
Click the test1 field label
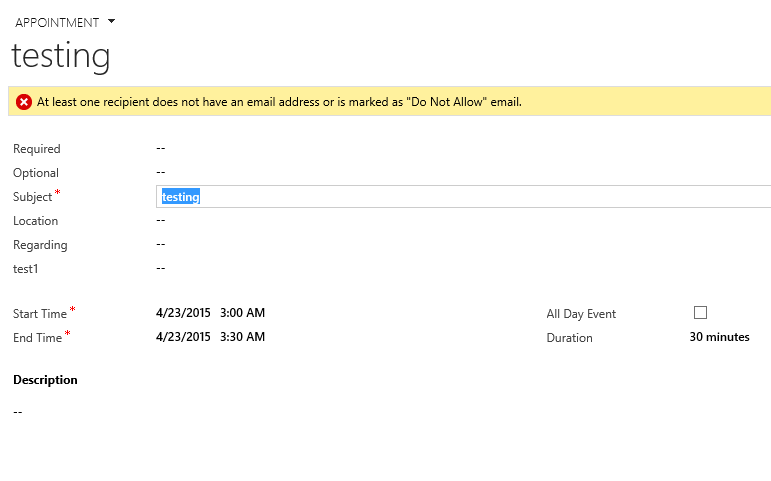point(26,269)
